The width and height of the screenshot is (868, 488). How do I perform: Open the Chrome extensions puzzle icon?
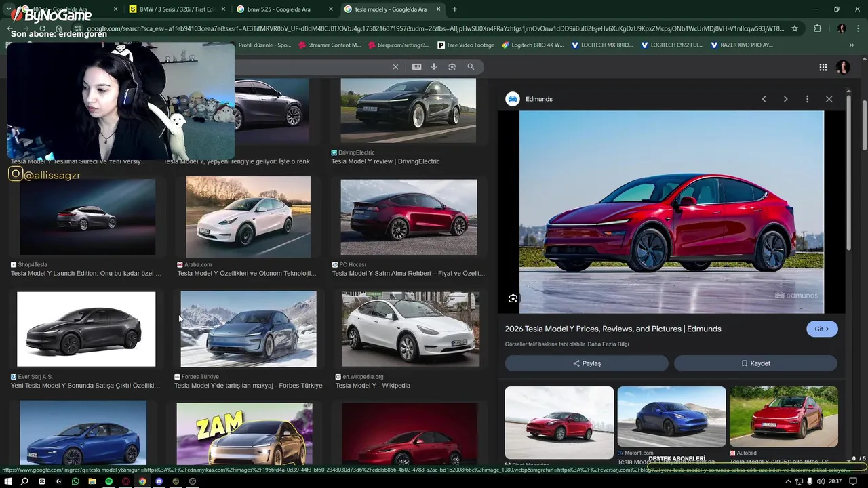point(817,28)
